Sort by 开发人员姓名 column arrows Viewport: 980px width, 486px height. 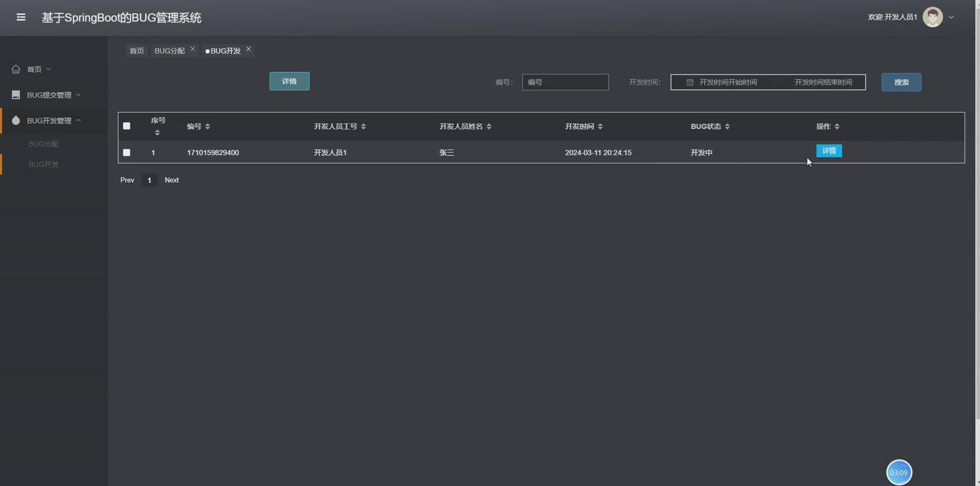(489, 127)
